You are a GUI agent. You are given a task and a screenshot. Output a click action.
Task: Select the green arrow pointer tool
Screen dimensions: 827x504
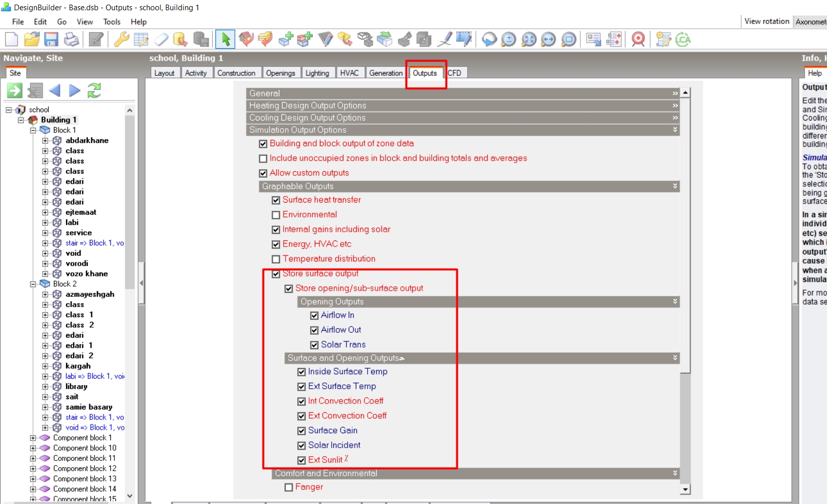coord(226,39)
